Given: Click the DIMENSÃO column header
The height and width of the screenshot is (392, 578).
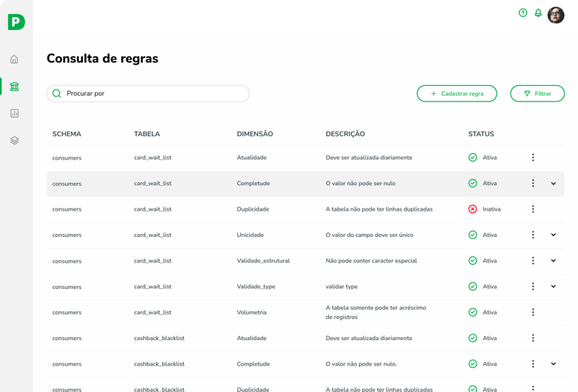Looking at the screenshot, I should 255,134.
